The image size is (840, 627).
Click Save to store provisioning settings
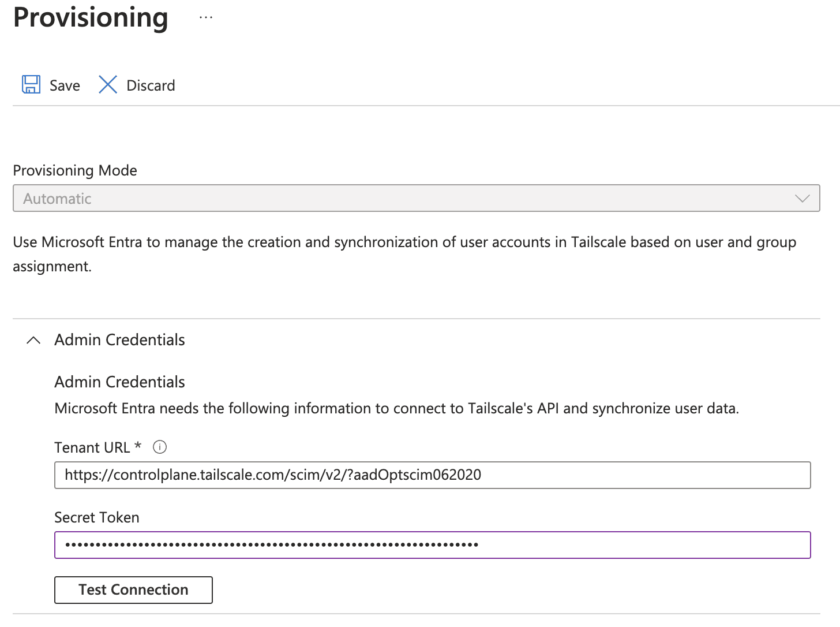point(50,85)
